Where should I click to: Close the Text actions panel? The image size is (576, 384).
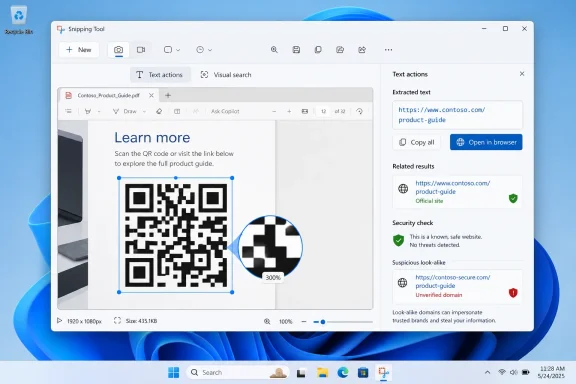(522, 74)
